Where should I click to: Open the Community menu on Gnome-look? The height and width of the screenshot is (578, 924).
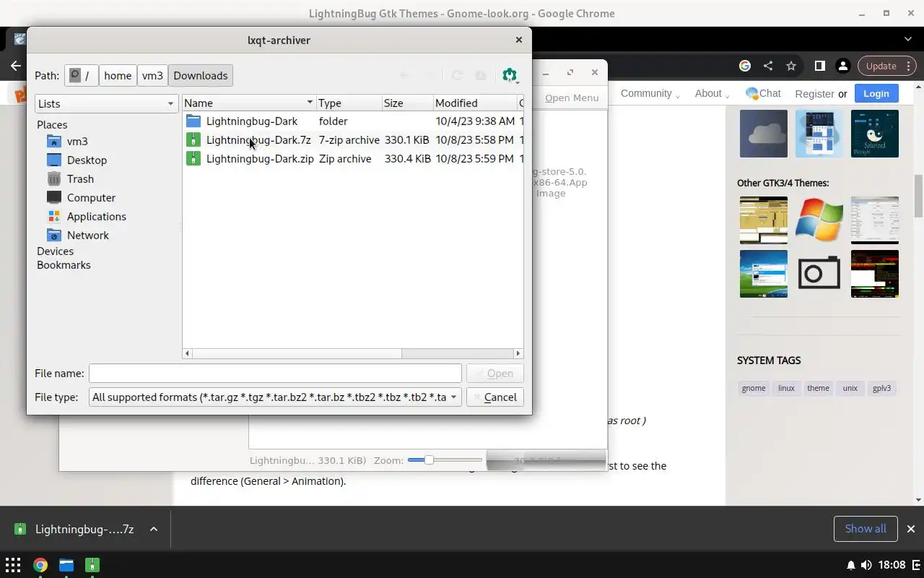(x=650, y=93)
